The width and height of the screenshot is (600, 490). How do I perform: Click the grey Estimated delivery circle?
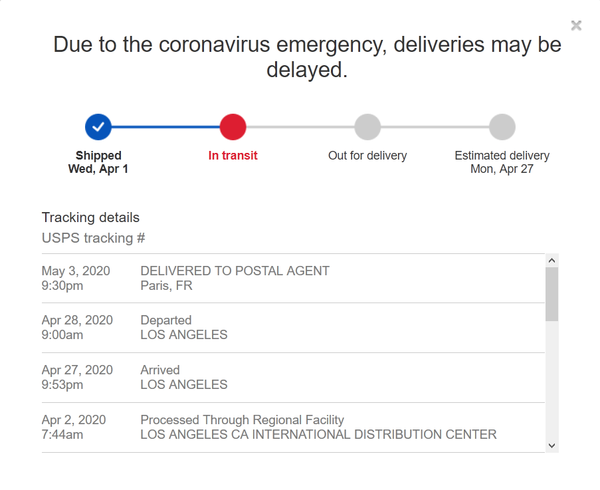pos(502,127)
